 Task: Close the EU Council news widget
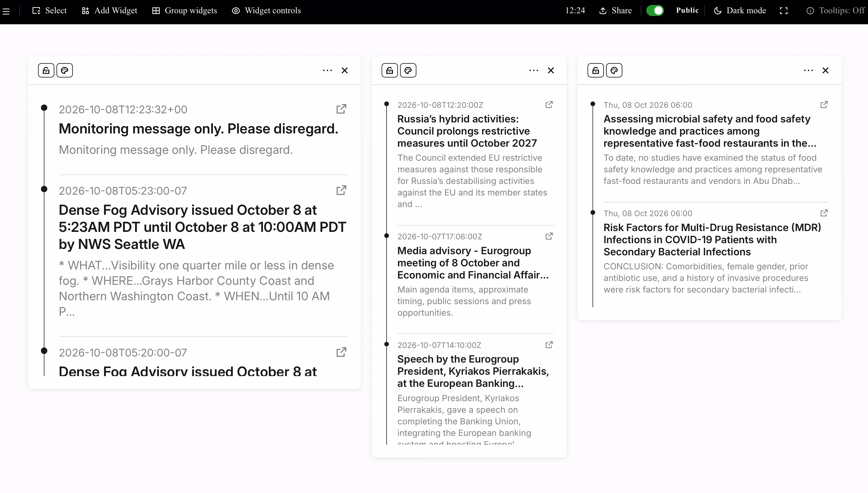(x=551, y=70)
